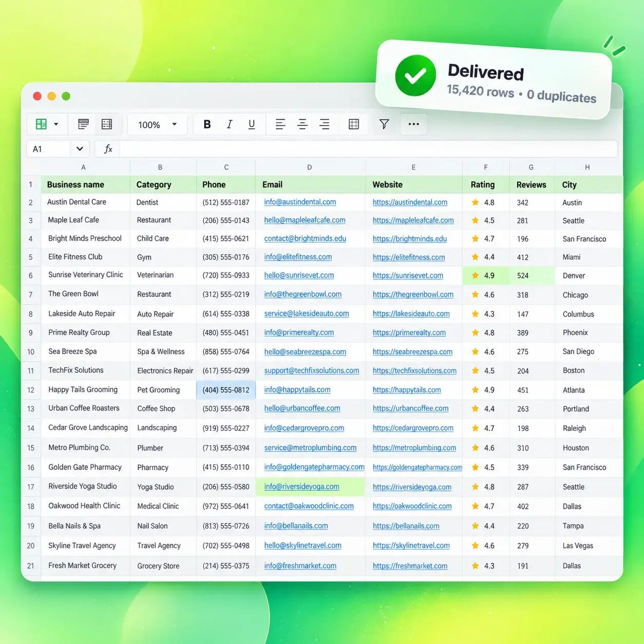Image resolution: width=644 pixels, height=644 pixels.
Task: Click the green Delivered checkmark icon
Action: pyautogui.click(x=415, y=76)
